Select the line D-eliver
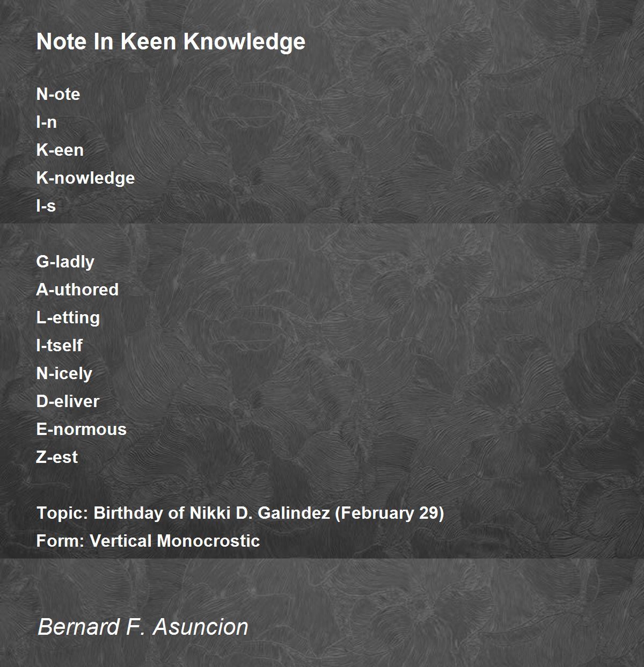 pos(68,401)
